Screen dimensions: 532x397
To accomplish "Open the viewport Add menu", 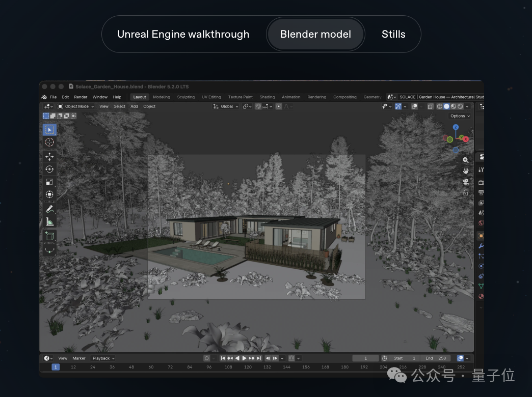I will 135,106.
